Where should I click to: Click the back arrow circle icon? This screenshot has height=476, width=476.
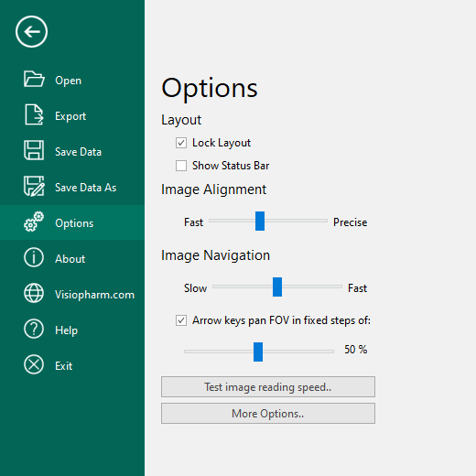pos(31,31)
